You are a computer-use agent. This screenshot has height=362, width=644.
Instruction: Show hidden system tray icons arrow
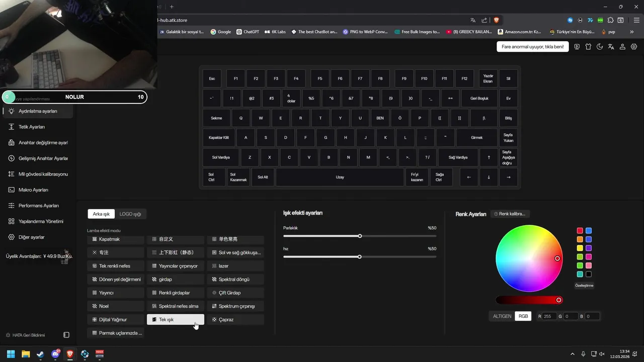pyautogui.click(x=572, y=354)
